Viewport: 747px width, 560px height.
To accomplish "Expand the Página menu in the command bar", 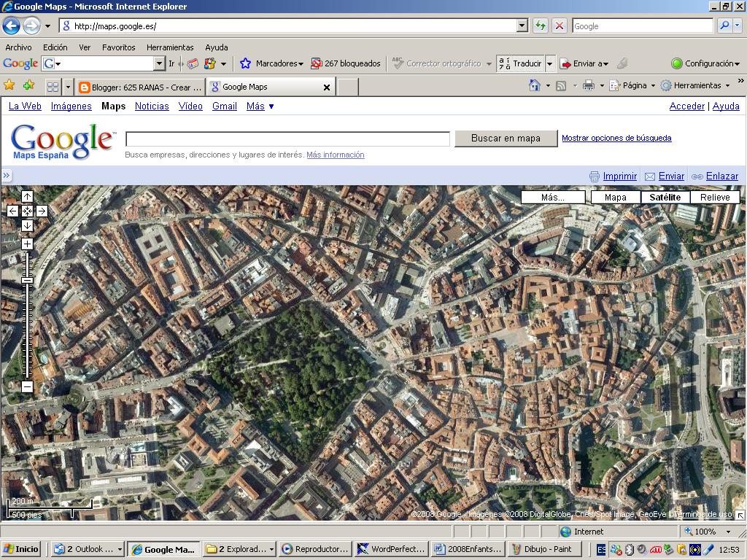I will pyautogui.click(x=634, y=86).
